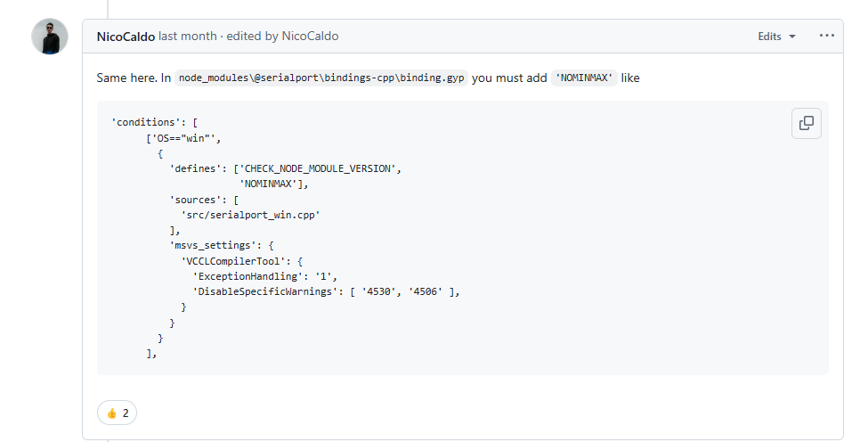Click the 'DisableSpecificWarnings' code line
This screenshot has height=442, width=868.
[x=326, y=291]
